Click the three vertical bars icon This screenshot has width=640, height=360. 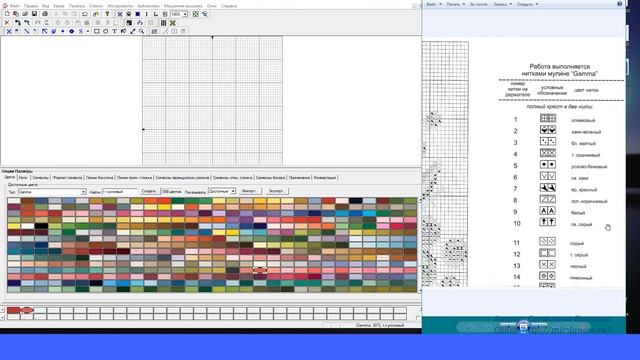(x=164, y=22)
